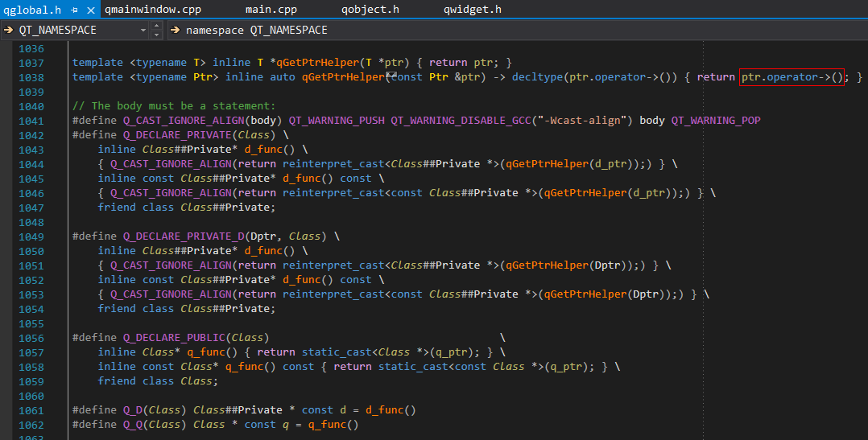The image size is (868, 440).
Task: Click QT_WARNING_PUSH on line 1041
Action: tap(337, 121)
